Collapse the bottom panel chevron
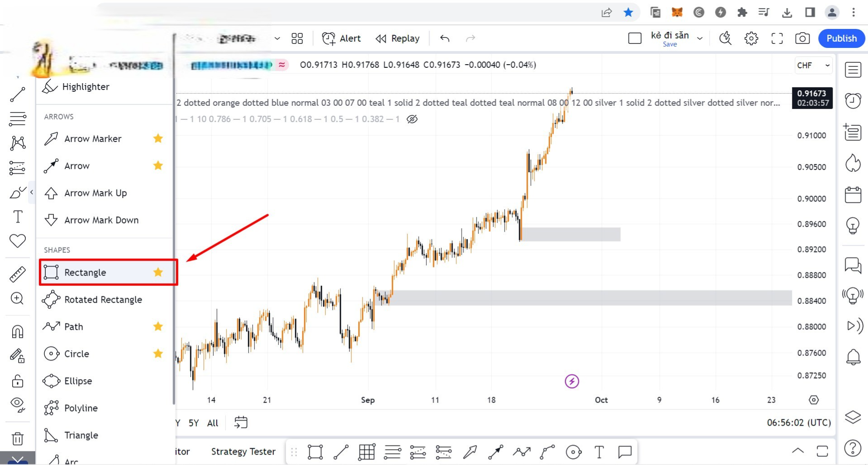 click(x=798, y=451)
